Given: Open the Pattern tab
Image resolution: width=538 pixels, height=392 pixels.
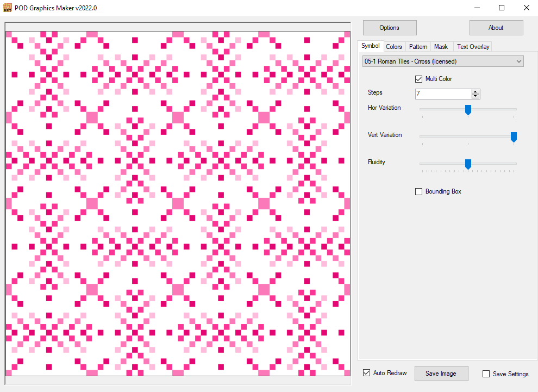Looking at the screenshot, I should coord(418,47).
